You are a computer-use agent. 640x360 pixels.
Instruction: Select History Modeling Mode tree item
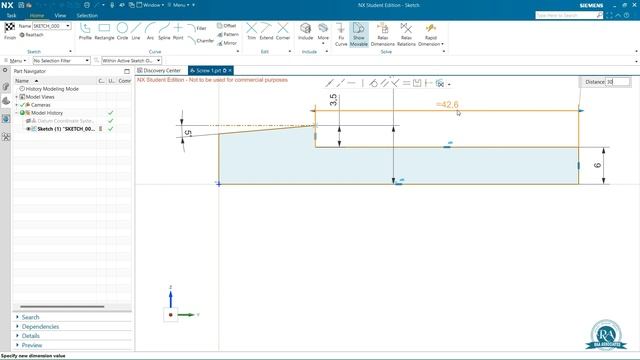52,89
